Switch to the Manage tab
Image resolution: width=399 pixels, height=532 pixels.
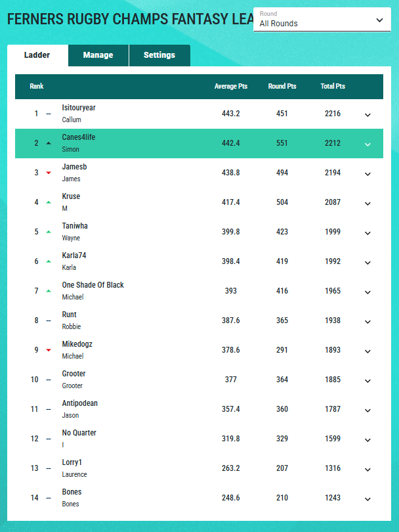[x=98, y=55]
